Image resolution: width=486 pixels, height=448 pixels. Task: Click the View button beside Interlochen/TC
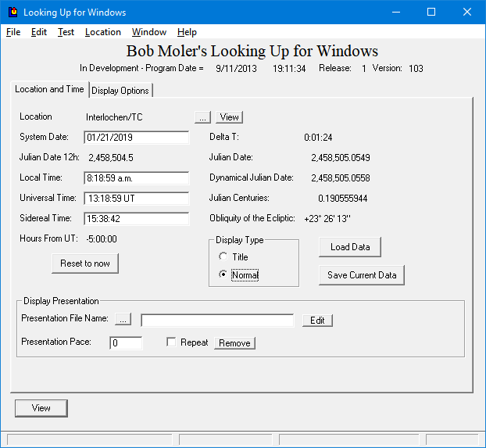coord(229,117)
